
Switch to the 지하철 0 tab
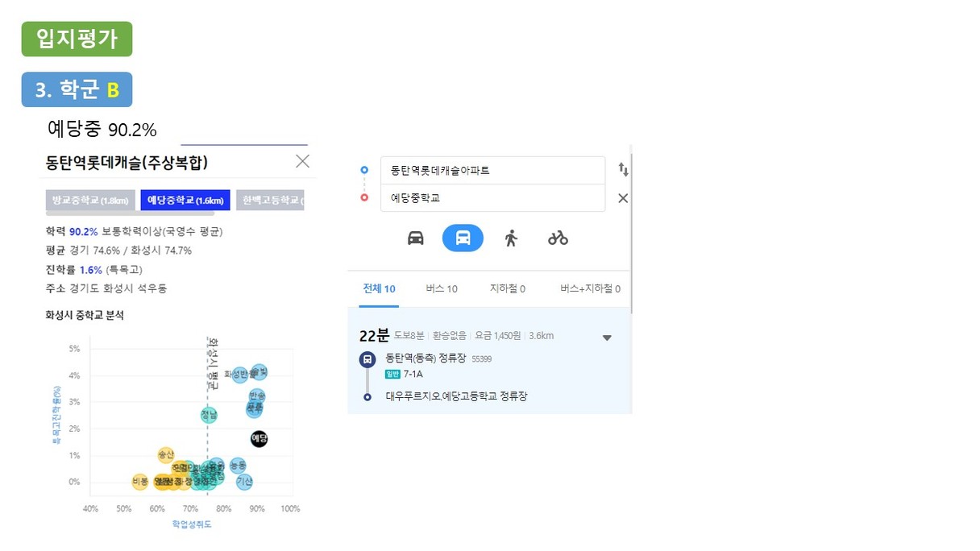coord(508,288)
